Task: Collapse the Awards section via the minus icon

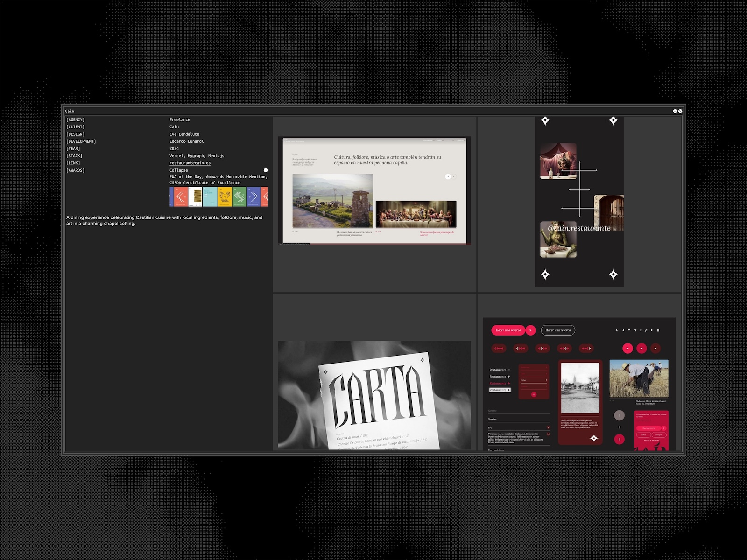Action: click(x=266, y=170)
